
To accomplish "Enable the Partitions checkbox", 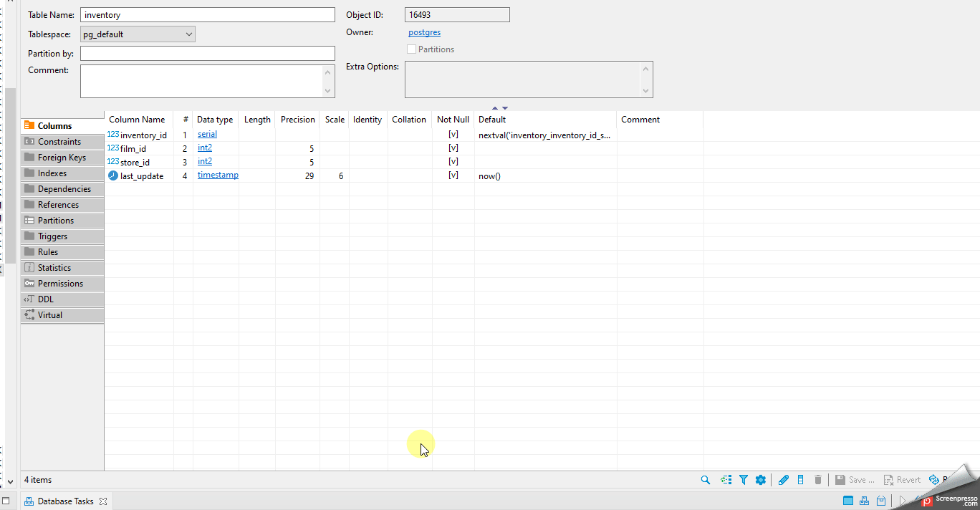I will [x=412, y=49].
